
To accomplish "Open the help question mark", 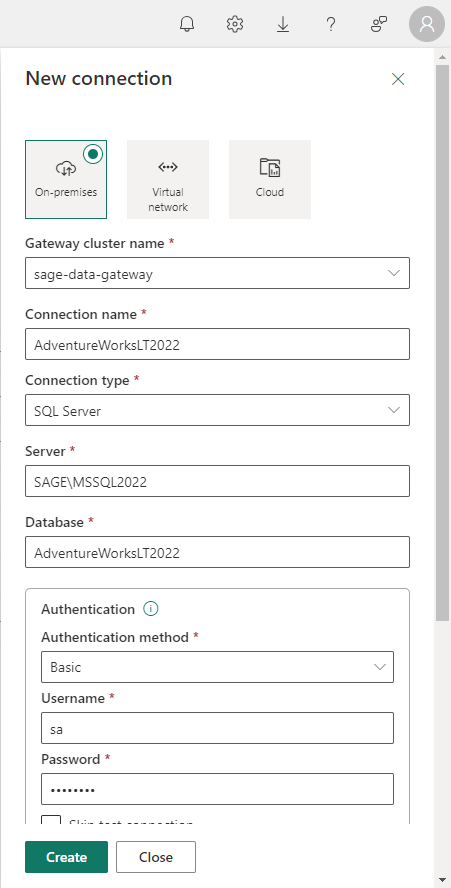I will (x=331, y=24).
